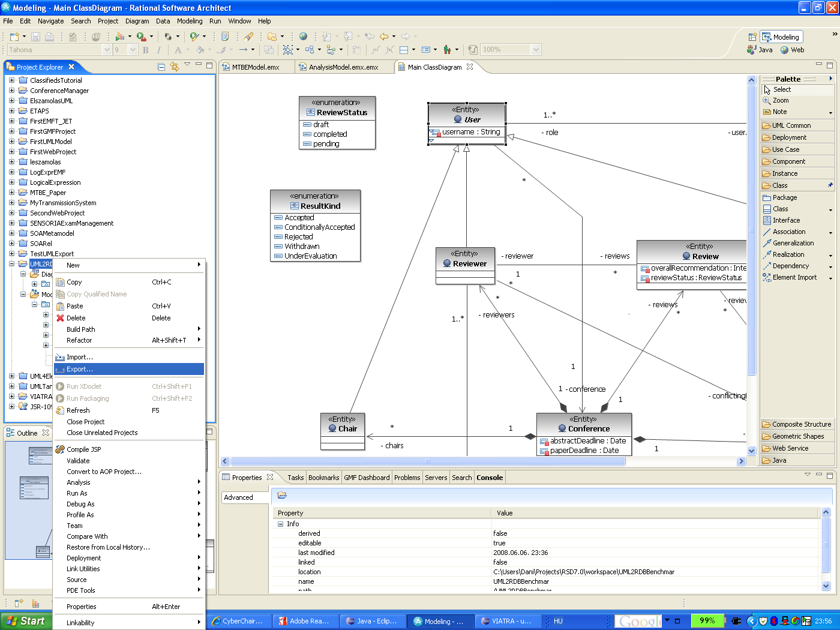The width and height of the screenshot is (840, 630).
Task: Expand the Composite Structure palette drawer
Action: click(797, 424)
